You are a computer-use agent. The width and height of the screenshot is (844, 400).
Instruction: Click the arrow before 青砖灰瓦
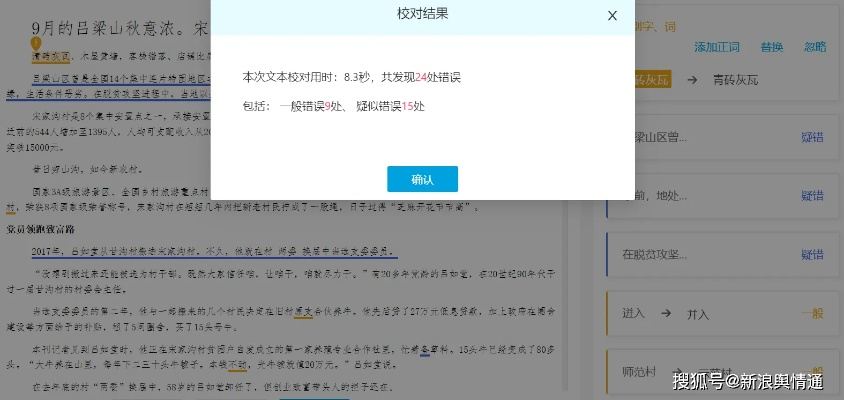[x=691, y=79]
